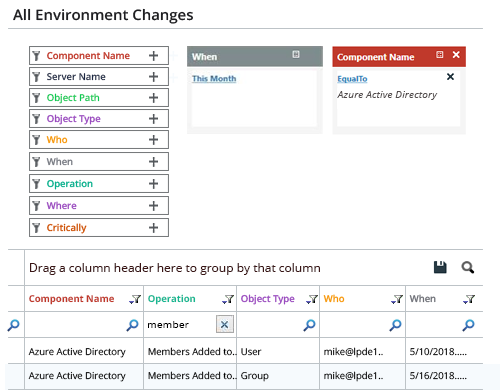The width and height of the screenshot is (500, 390).
Task: Expand the When filter panel using its header icon
Action: [x=296, y=54]
